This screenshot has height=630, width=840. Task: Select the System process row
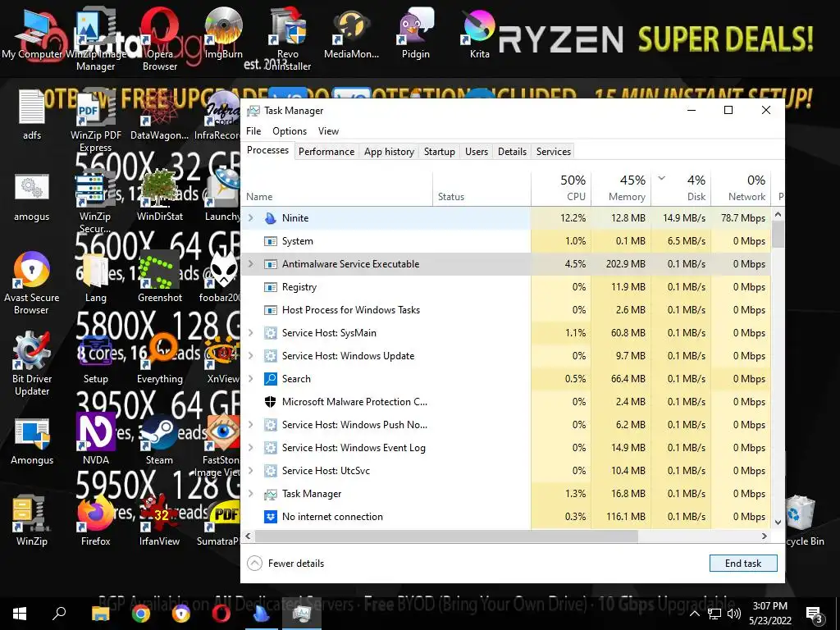click(x=505, y=241)
